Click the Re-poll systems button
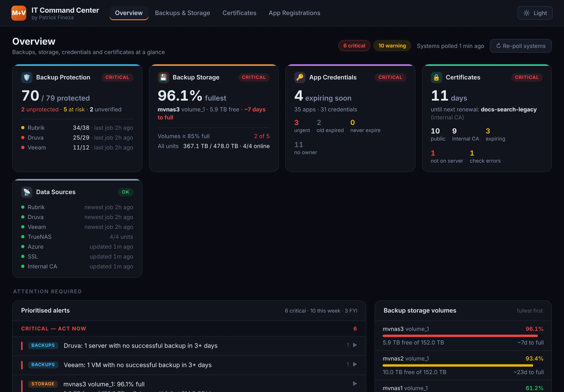Screen dimensions: 564x392 [521, 46]
